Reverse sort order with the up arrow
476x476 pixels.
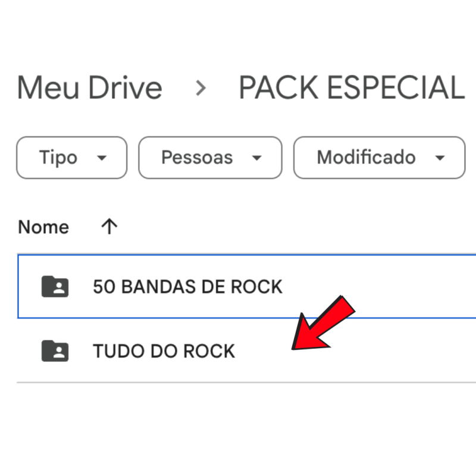pos(109,227)
